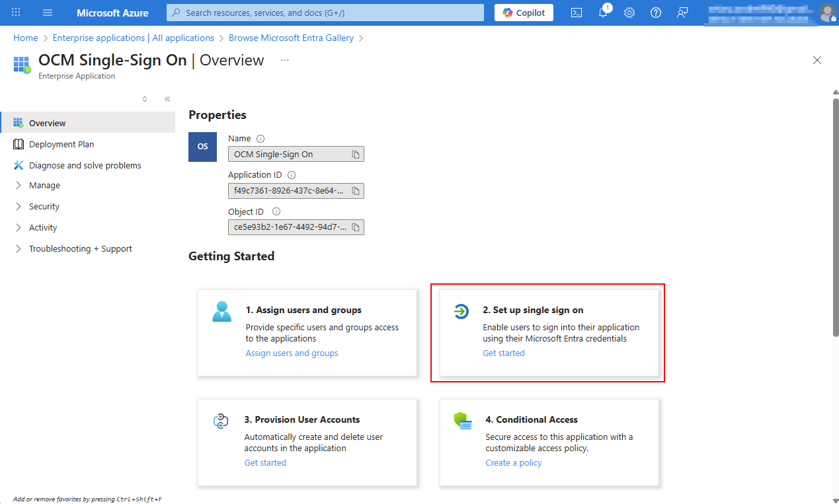Viewport: 839px width, 504px height.
Task: Click the info icon next to Object ID
Action: click(276, 212)
